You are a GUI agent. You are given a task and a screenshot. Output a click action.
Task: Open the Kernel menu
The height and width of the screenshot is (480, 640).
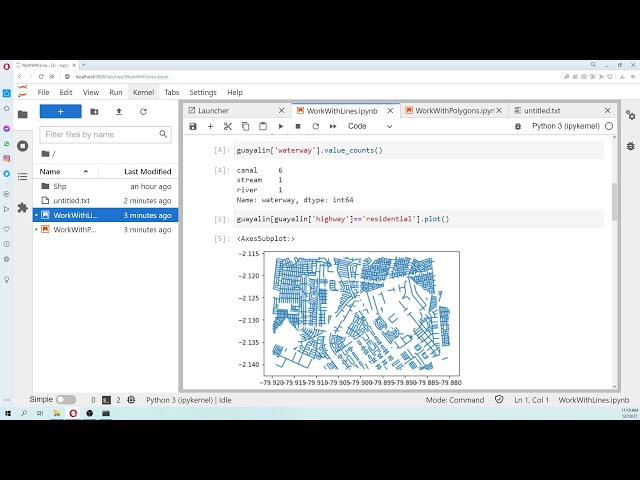tap(143, 92)
